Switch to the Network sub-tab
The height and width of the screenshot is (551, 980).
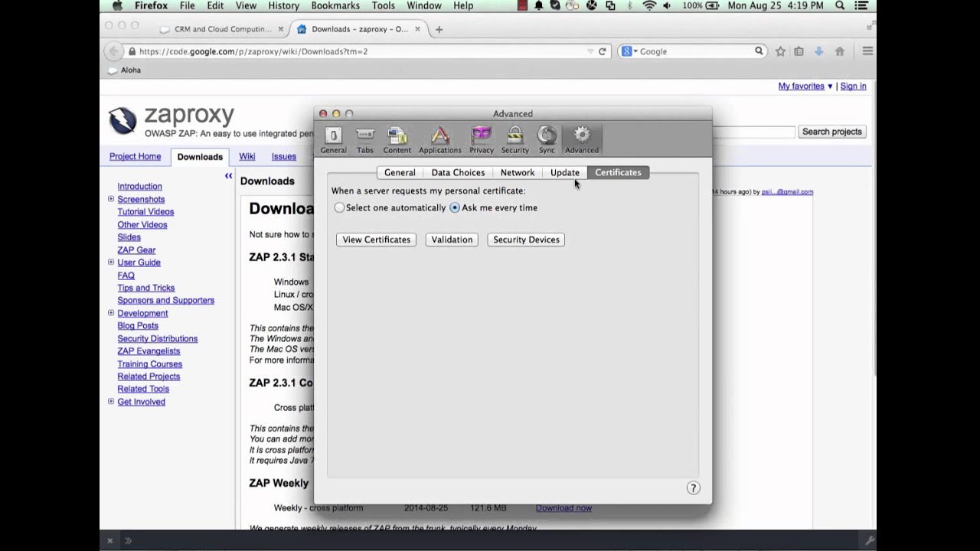tap(518, 172)
